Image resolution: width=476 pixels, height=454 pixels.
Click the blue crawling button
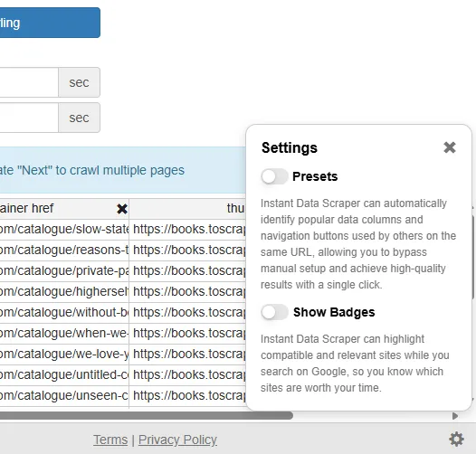[x=50, y=23]
